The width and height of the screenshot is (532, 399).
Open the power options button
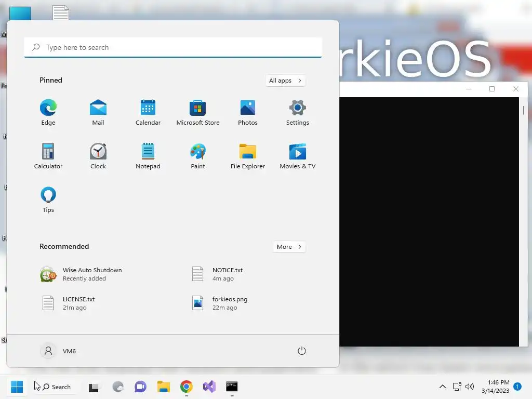pos(302,351)
